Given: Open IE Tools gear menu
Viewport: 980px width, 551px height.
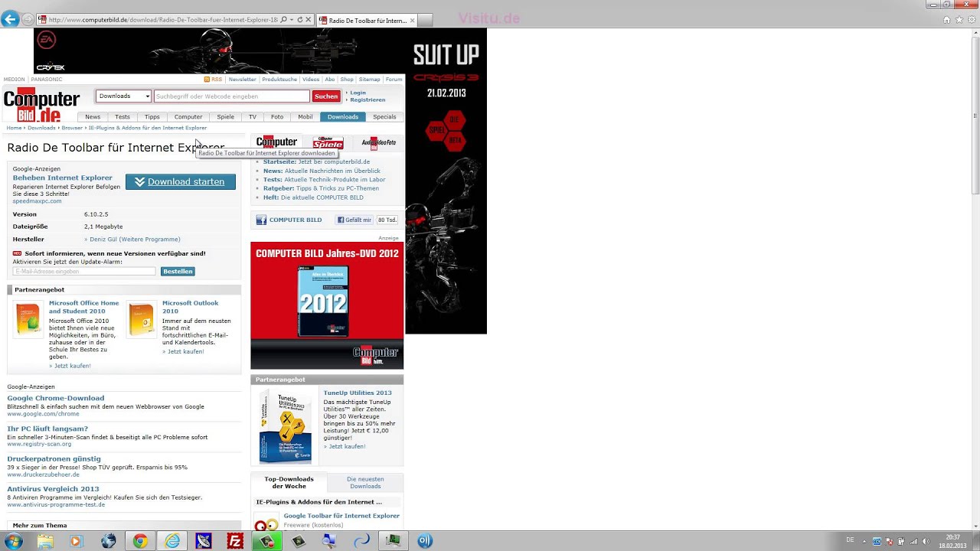Looking at the screenshot, I should 970,20.
